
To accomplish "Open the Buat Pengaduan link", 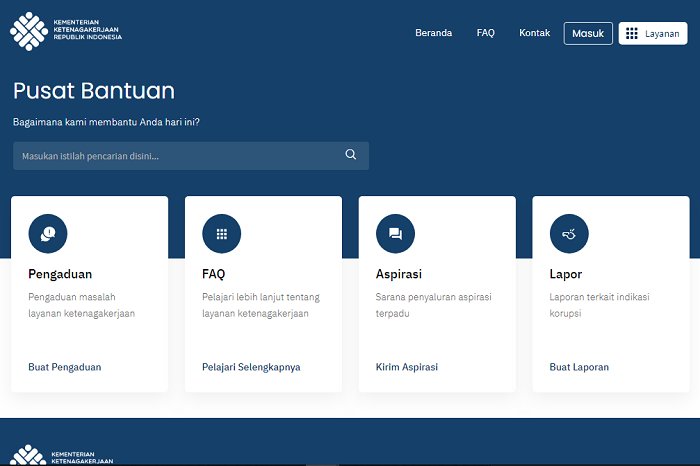I will click(x=65, y=367).
